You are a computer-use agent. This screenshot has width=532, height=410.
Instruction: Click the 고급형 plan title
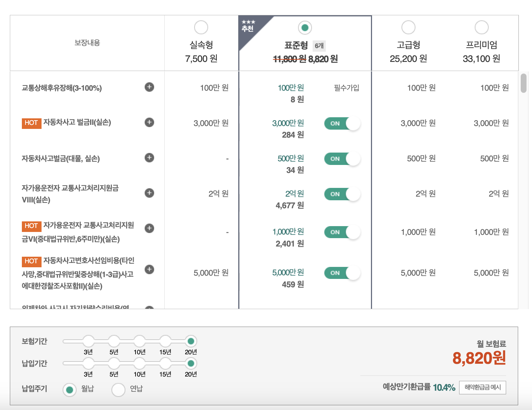408,45
